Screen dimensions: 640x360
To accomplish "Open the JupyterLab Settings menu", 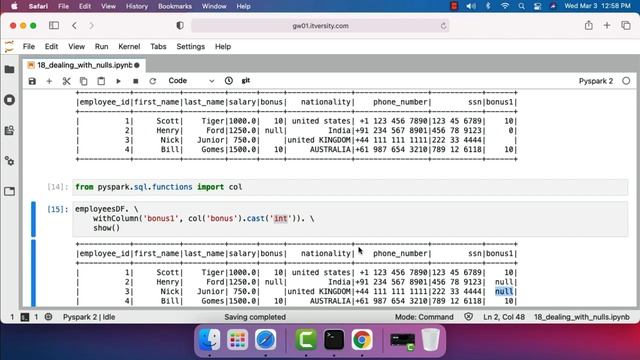I will [x=191, y=47].
